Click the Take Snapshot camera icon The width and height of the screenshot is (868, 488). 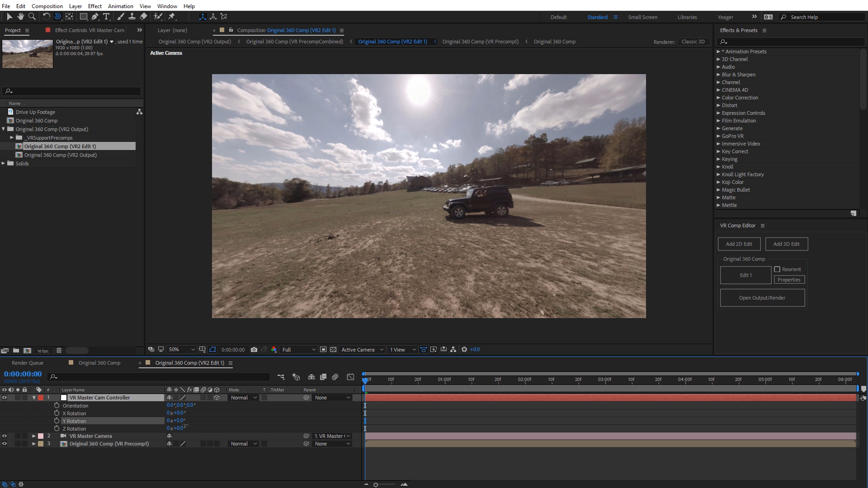(x=254, y=350)
